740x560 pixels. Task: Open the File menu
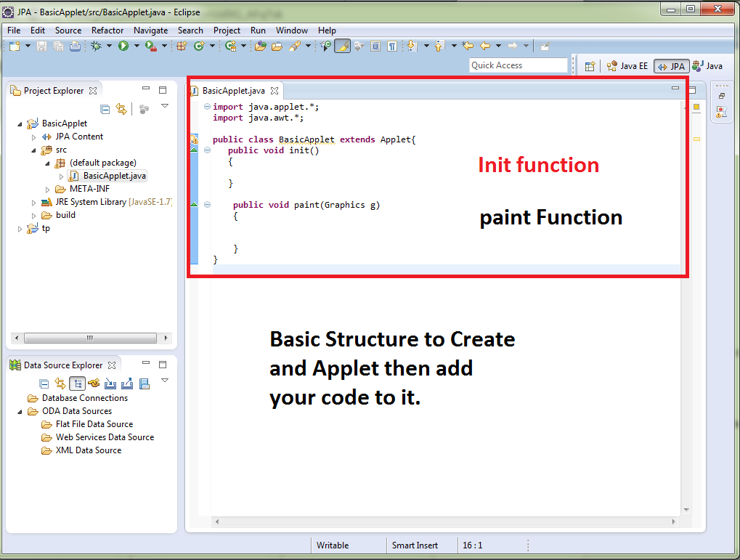pos(14,31)
